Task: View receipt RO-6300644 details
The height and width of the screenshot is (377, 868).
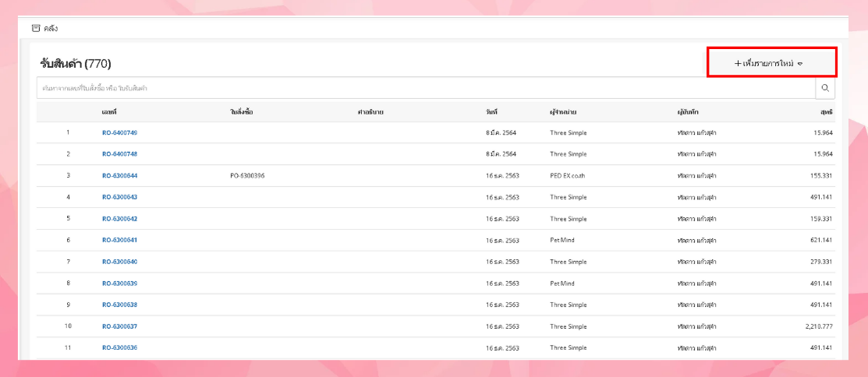Action: pos(119,176)
